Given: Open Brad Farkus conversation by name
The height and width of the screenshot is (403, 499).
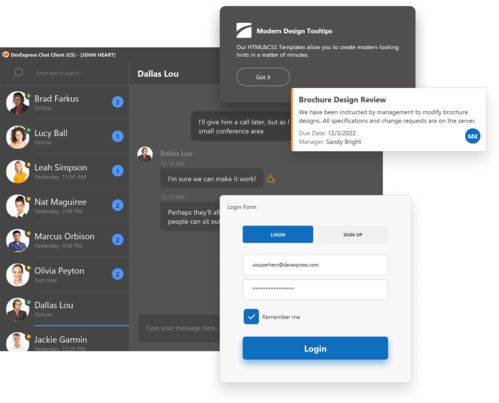Looking at the screenshot, I should pyautogui.click(x=57, y=99).
